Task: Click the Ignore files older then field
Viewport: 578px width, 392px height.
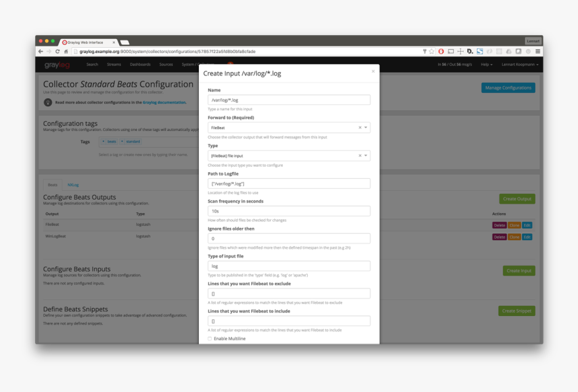Action: [289, 239]
